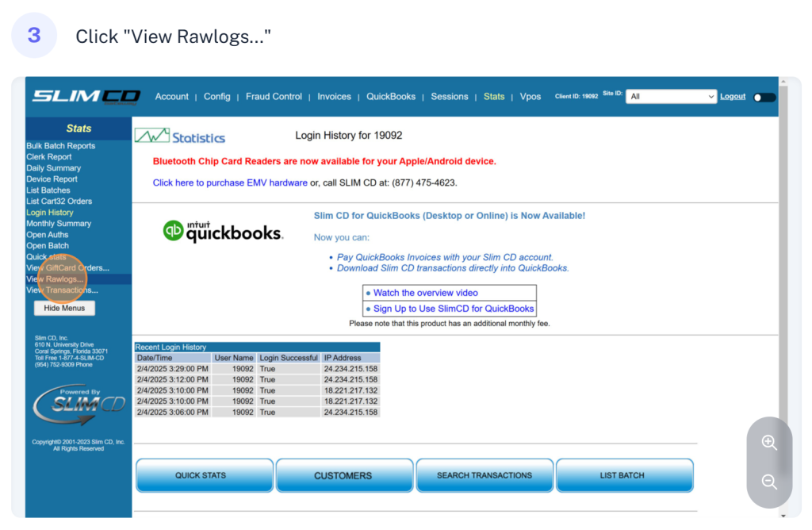Click the SLIM CD logo in header

[86, 96]
